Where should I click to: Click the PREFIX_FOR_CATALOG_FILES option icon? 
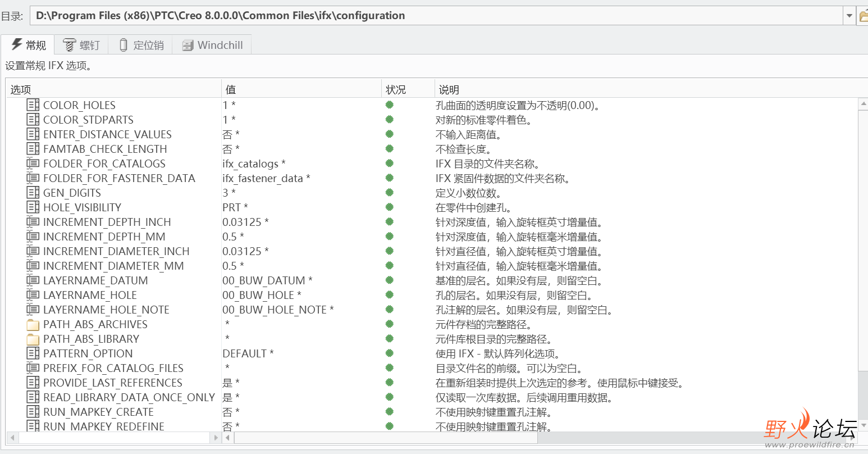click(x=33, y=368)
